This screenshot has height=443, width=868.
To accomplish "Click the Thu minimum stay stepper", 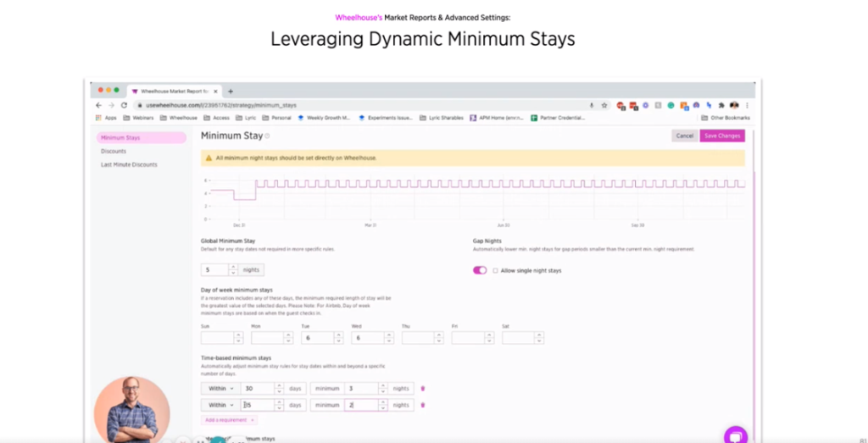I will (438, 338).
